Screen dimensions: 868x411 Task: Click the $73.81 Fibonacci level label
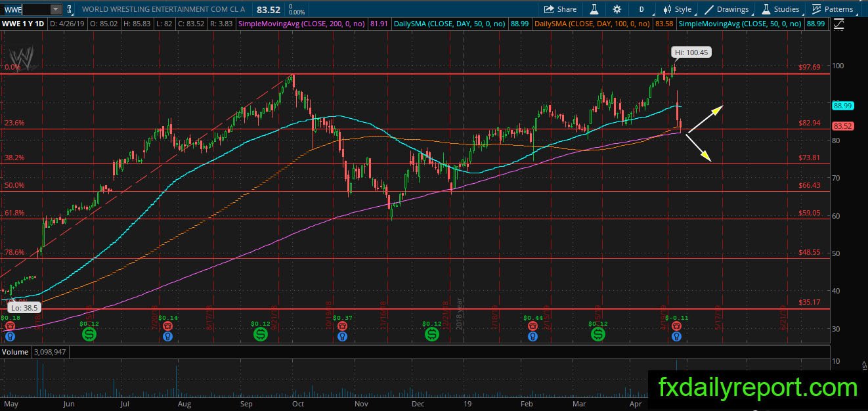pos(809,158)
